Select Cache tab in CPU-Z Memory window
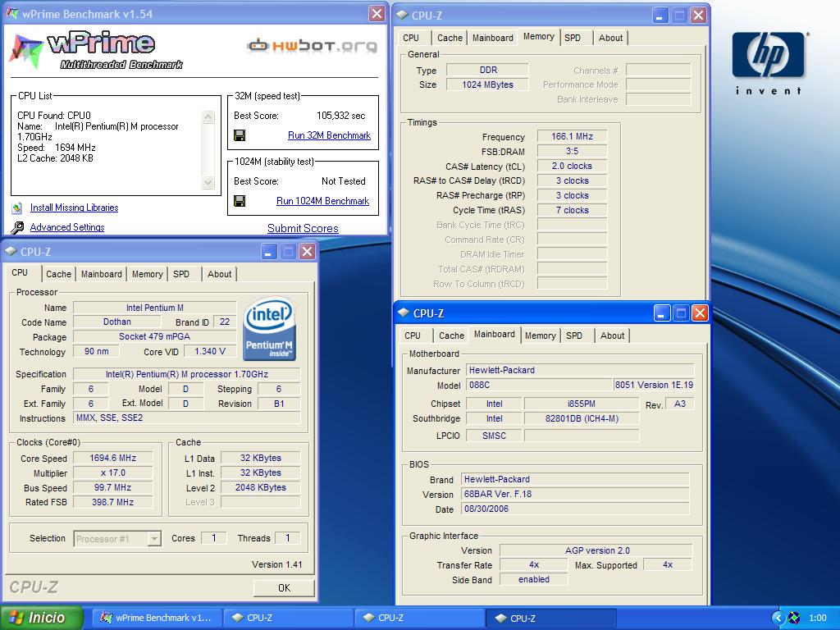840x630 pixels. coord(450,38)
